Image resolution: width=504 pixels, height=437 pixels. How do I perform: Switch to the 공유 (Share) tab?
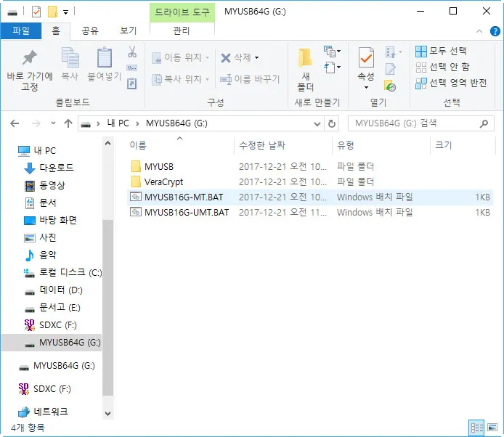tap(89, 30)
